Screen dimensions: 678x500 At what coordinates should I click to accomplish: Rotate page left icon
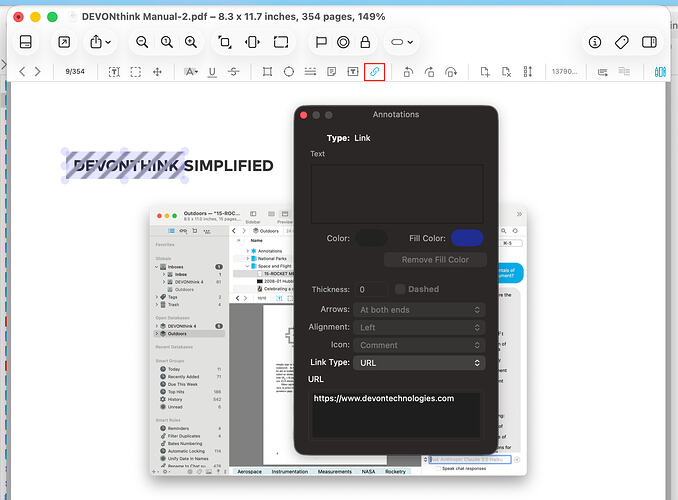(408, 72)
